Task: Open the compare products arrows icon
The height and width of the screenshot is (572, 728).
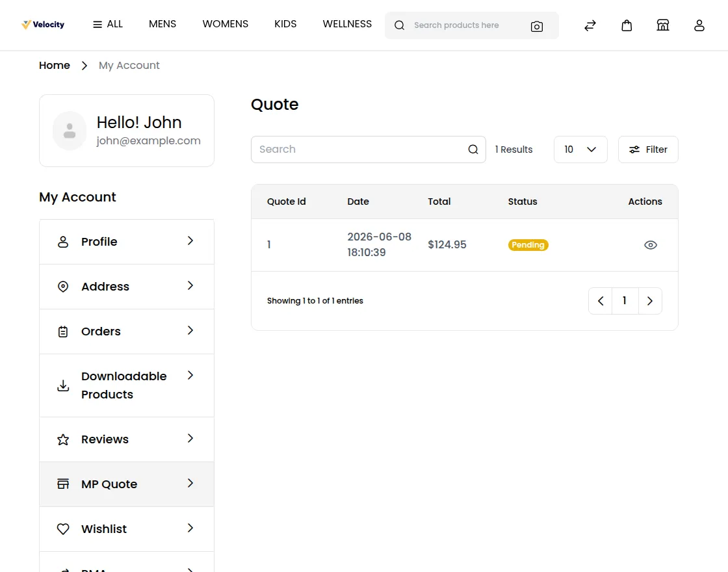Action: coord(590,25)
